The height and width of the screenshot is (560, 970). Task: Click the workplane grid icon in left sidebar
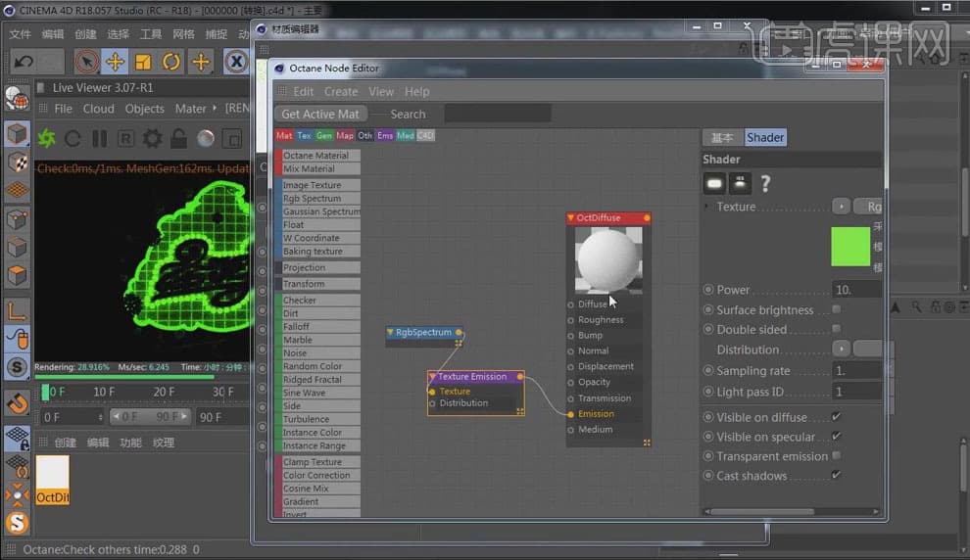pyautogui.click(x=18, y=190)
